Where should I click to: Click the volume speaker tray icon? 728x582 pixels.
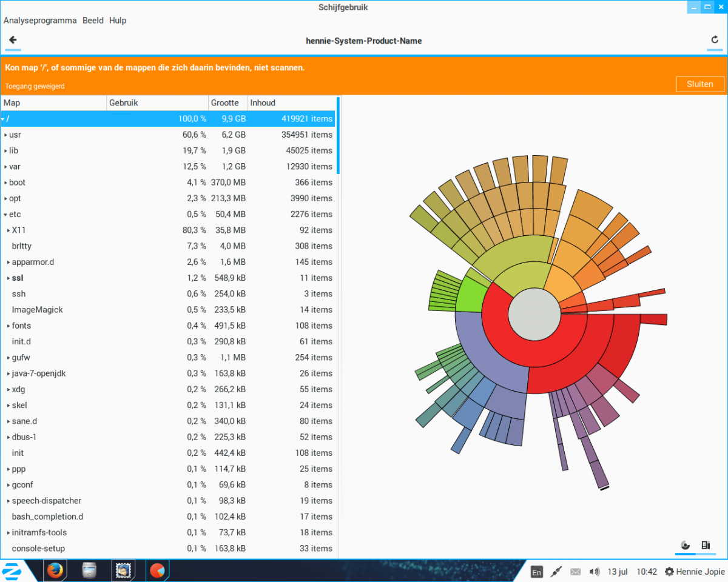[595, 572]
